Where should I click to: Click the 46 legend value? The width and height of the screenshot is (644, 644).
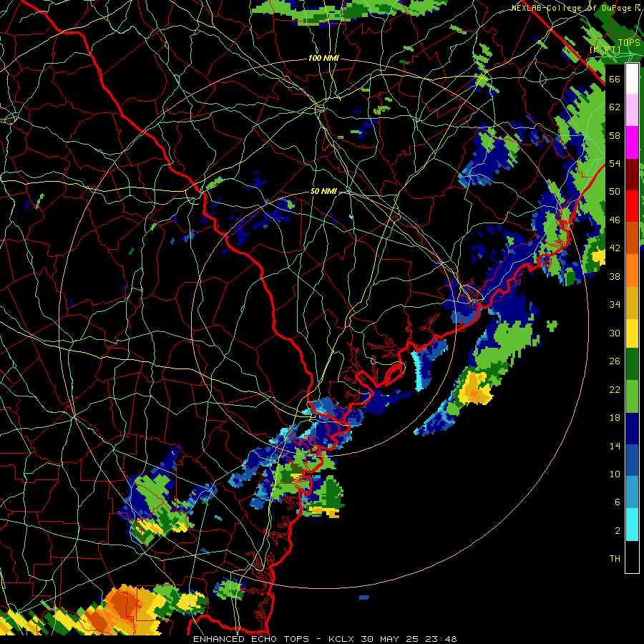[x=615, y=220]
